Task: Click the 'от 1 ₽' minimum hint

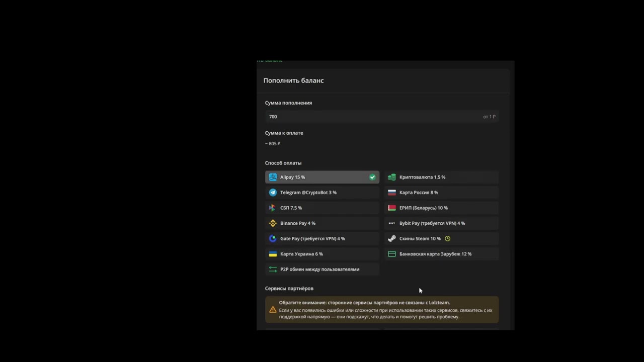Action: pos(490,117)
